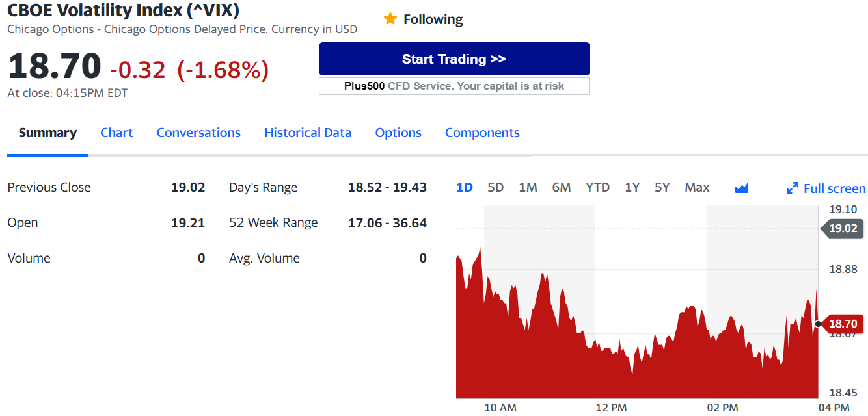The height and width of the screenshot is (416, 868).
Task: Click the Day's Range value 18.52 - 19.43
Action: (387, 187)
